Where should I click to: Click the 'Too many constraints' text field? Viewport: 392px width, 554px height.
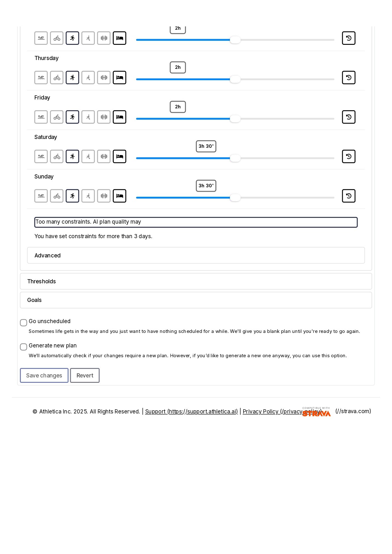point(196,222)
